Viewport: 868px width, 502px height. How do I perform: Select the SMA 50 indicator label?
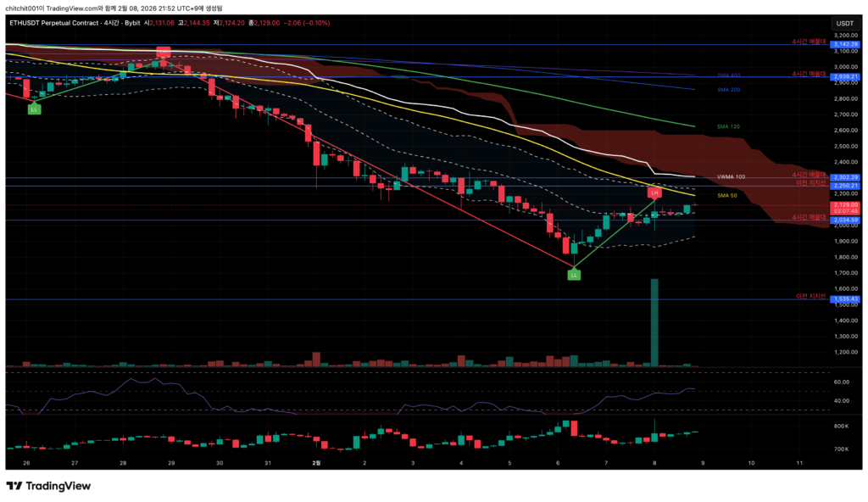[726, 196]
